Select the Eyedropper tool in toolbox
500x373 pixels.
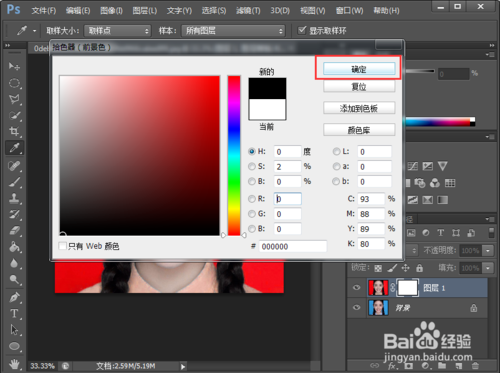coord(14,148)
